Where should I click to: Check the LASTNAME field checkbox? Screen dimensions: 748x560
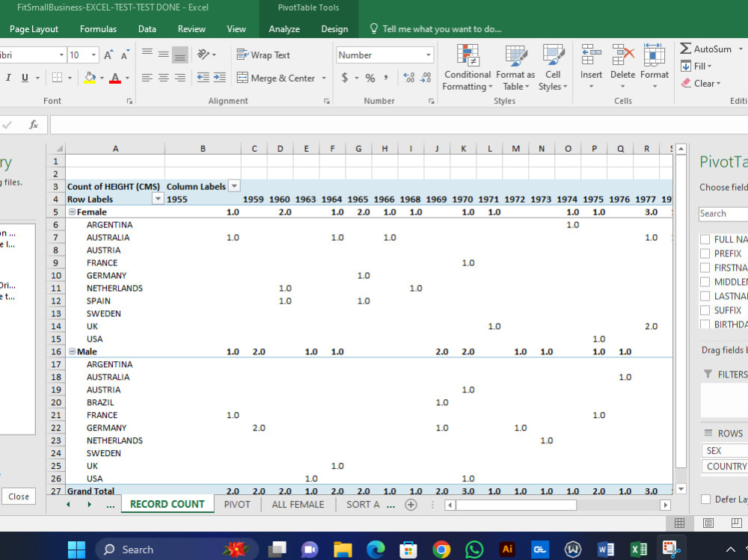(705, 296)
